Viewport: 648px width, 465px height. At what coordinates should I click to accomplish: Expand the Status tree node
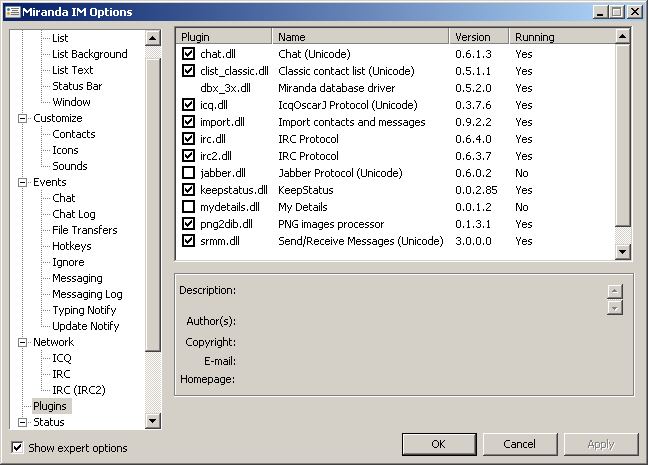(22, 422)
